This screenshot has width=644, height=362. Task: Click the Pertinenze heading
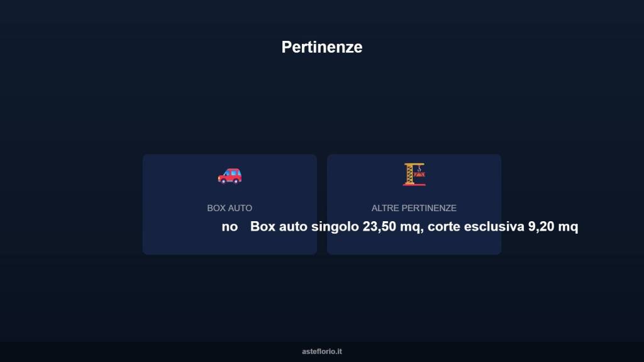[321, 47]
